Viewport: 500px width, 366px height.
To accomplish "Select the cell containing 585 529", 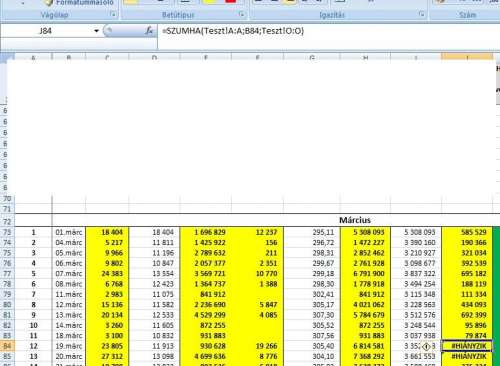I will click(x=467, y=232).
